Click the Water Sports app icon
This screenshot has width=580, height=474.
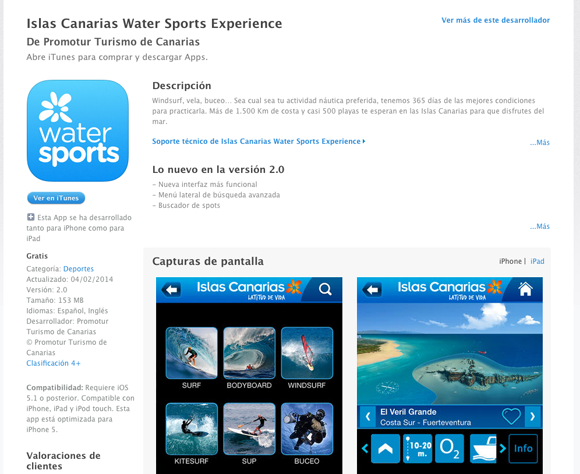tap(78, 131)
